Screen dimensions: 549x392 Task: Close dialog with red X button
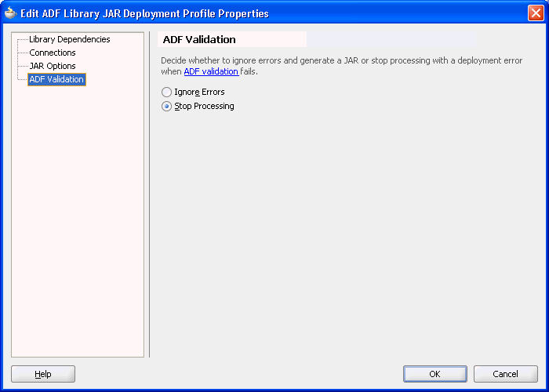536,13
